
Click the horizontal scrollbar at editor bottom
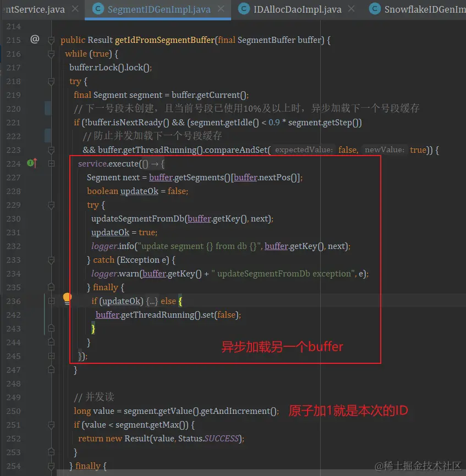[x=261, y=473]
